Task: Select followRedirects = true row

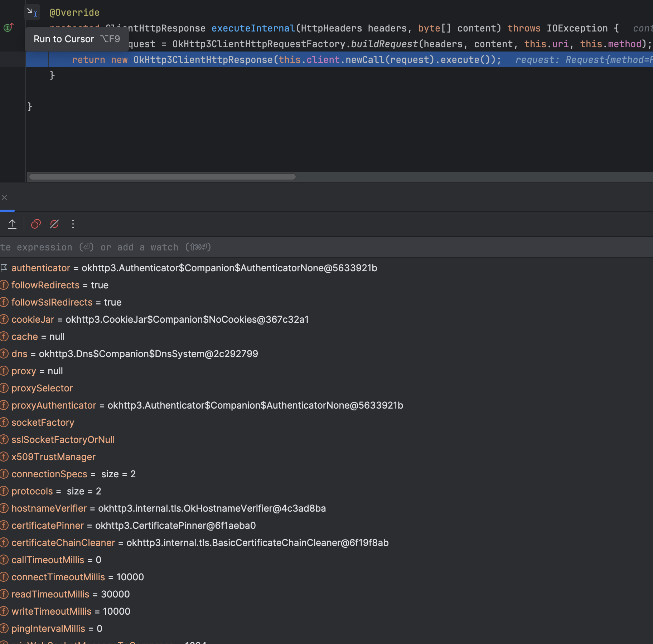Action: [x=326, y=285]
